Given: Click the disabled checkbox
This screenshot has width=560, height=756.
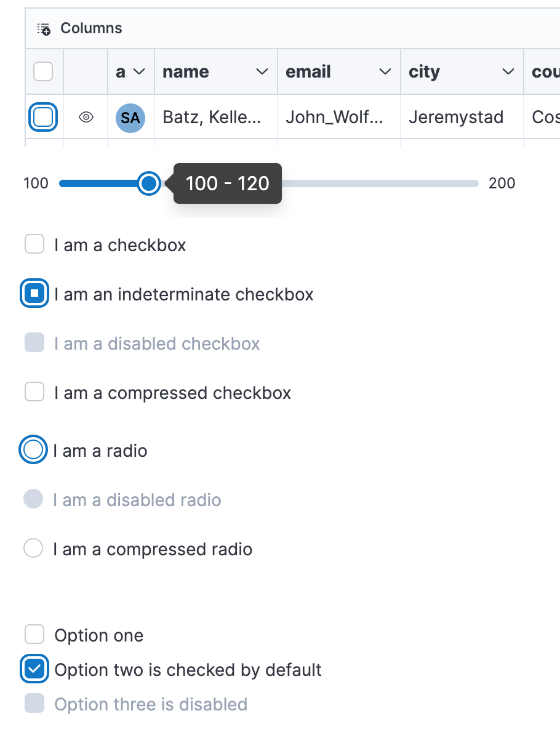Looking at the screenshot, I should tap(34, 343).
